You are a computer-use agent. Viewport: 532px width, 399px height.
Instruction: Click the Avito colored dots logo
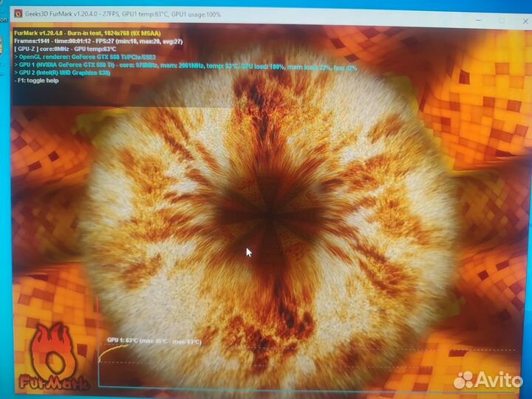pos(463,380)
